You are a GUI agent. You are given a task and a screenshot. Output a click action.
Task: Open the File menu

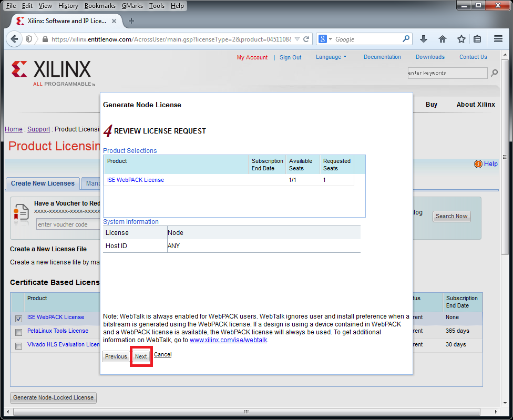pyautogui.click(x=11, y=6)
